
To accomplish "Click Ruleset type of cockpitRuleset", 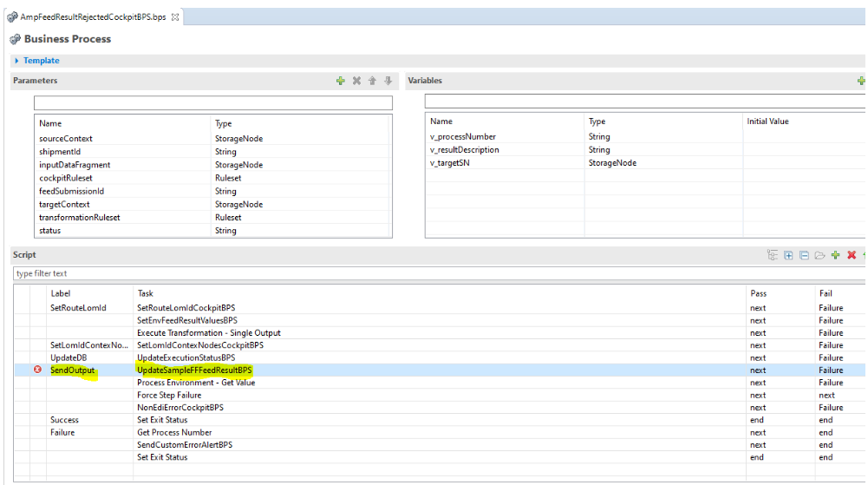I will (x=228, y=178).
